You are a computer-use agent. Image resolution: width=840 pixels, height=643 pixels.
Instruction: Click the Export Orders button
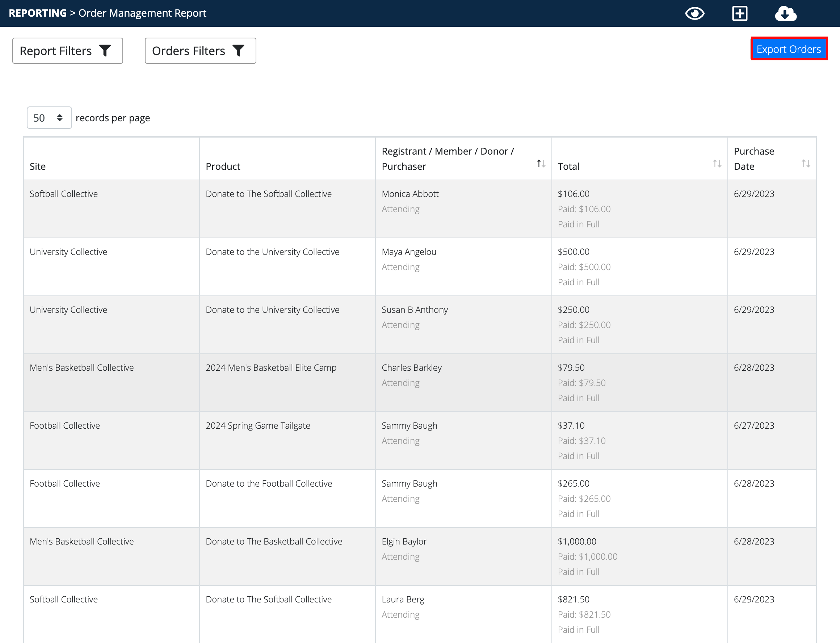point(788,49)
